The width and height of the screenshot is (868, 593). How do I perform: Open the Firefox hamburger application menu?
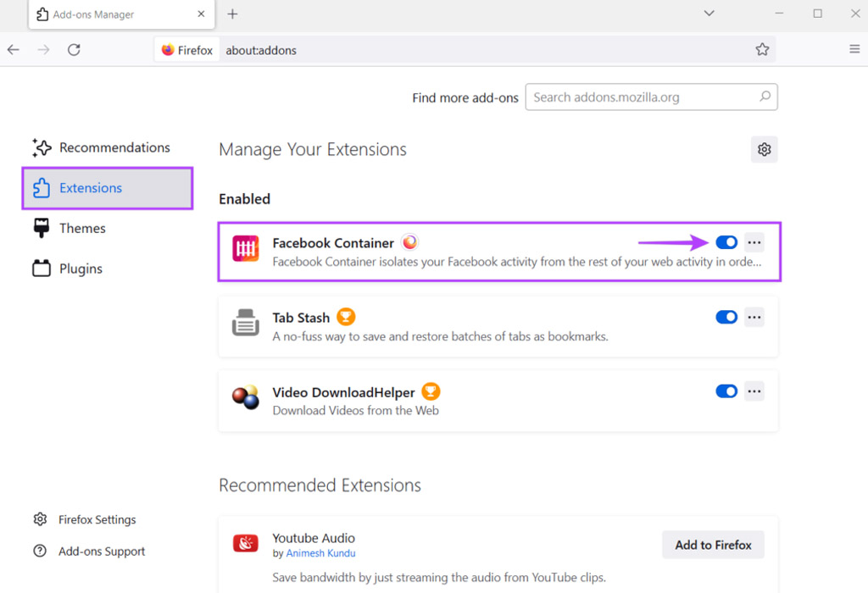click(x=854, y=50)
